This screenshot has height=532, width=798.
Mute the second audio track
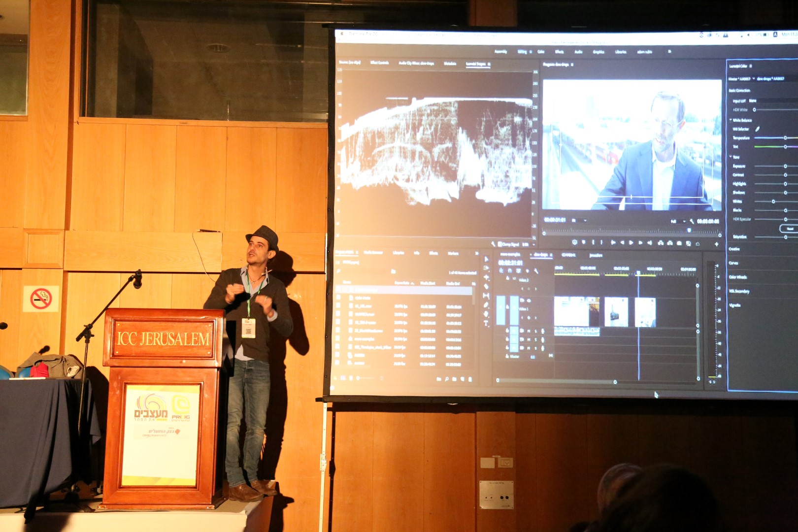[529, 339]
